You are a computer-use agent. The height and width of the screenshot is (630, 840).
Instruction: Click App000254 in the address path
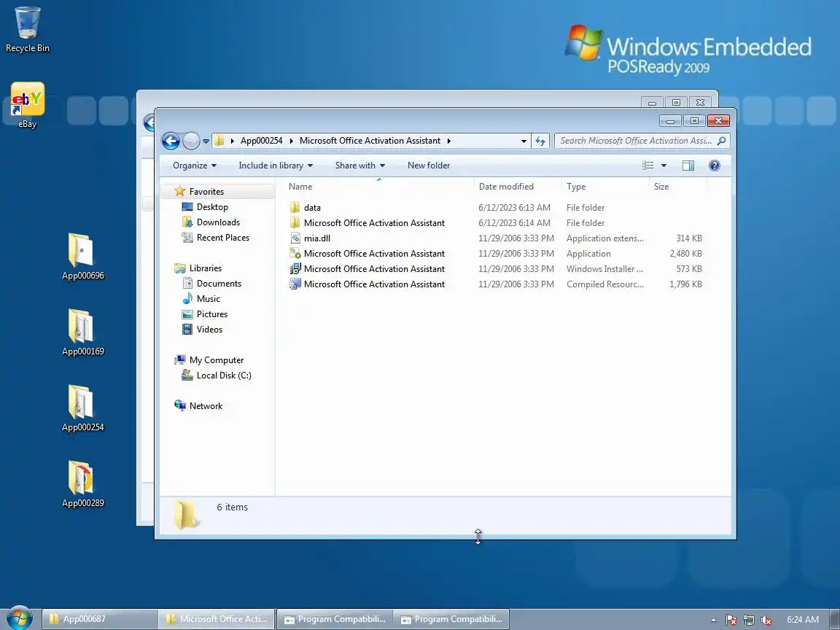coord(262,141)
